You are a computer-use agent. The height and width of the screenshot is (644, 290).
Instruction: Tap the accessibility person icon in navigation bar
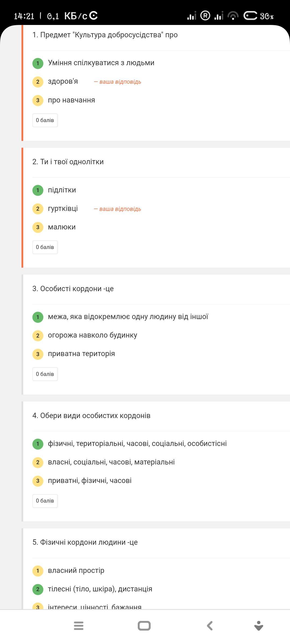259,626
